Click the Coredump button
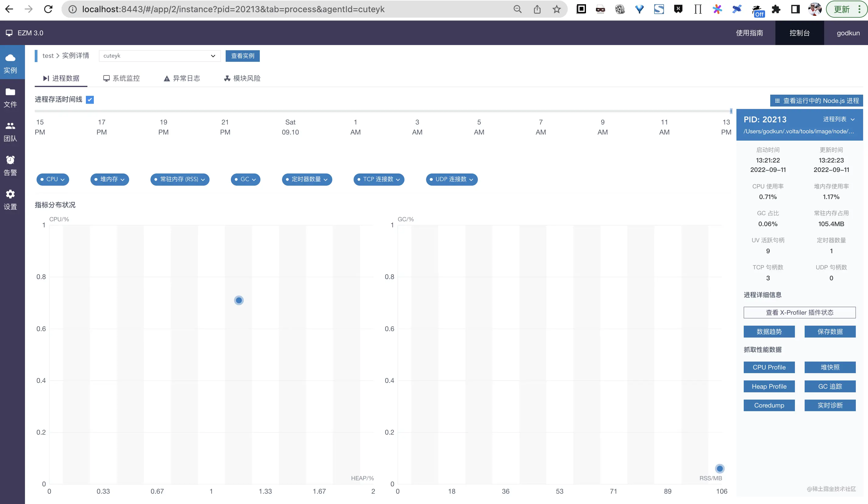The height and width of the screenshot is (504, 868). pos(769,405)
